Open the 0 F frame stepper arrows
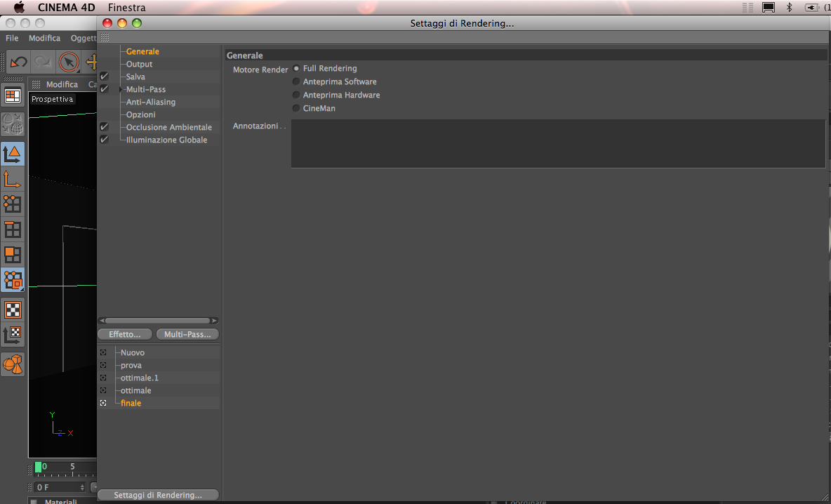Screen dimensions: 831x504 tap(82, 487)
